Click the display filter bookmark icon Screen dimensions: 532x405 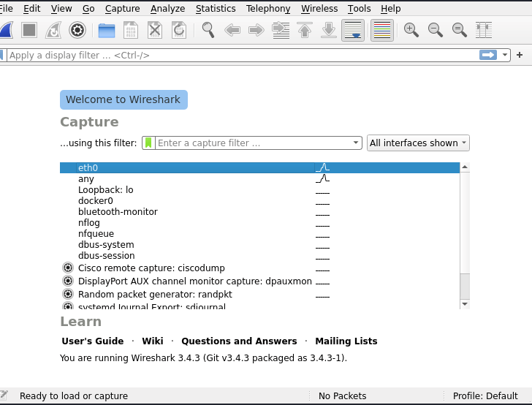1,55
